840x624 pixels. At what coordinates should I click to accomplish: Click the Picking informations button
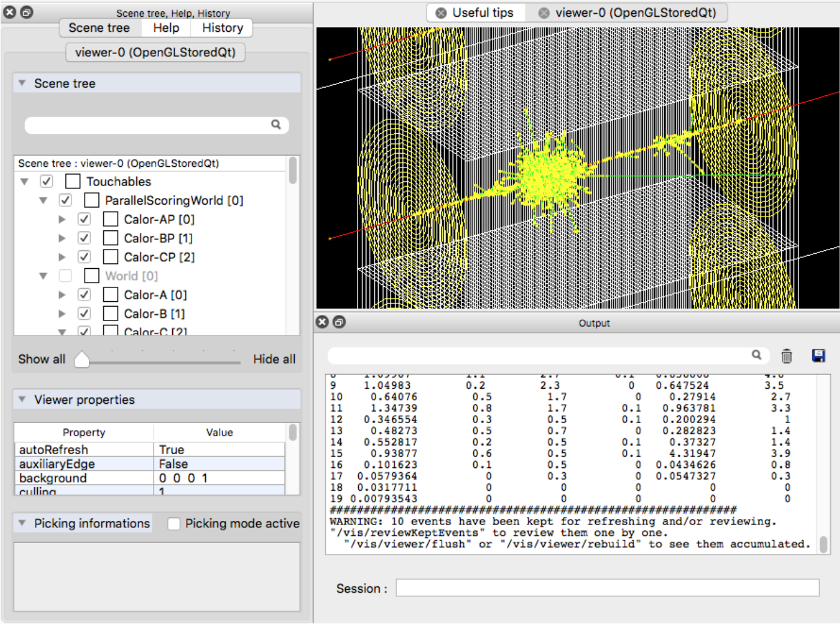tap(91, 524)
